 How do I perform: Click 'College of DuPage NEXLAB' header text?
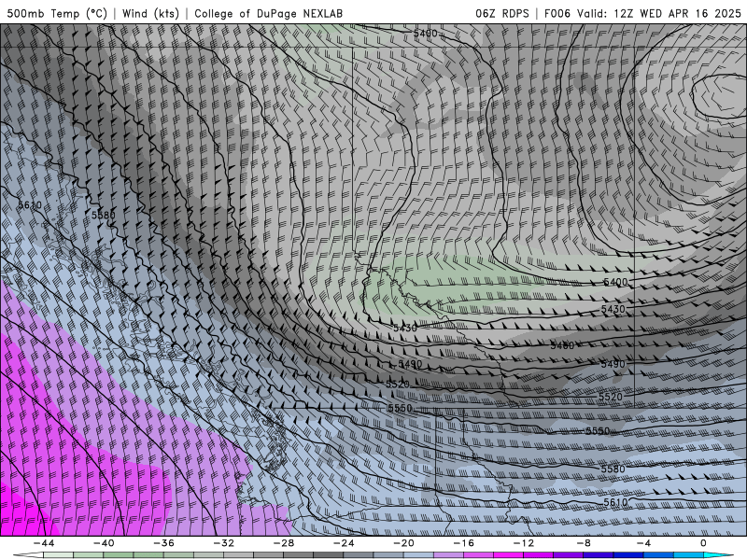[x=268, y=13]
